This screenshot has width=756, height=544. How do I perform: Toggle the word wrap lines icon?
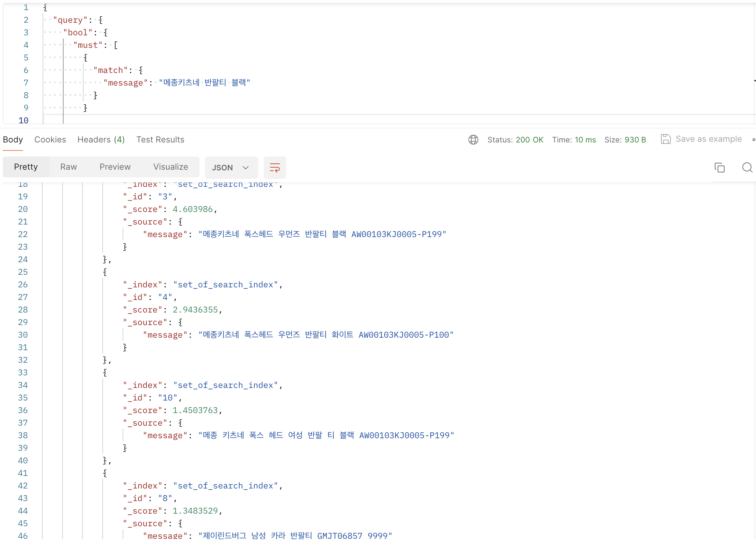[275, 168]
